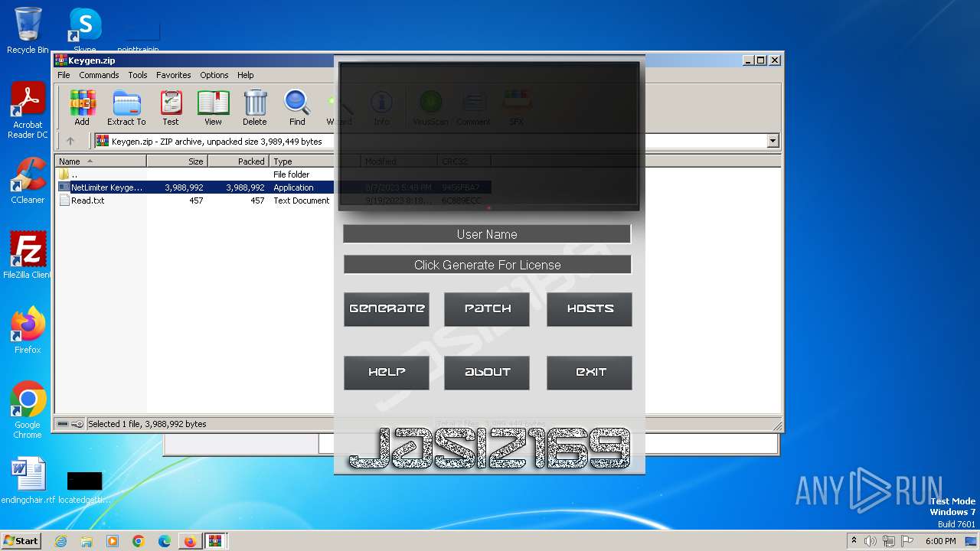
Task: Click the Patch button in keygen
Action: click(x=487, y=309)
